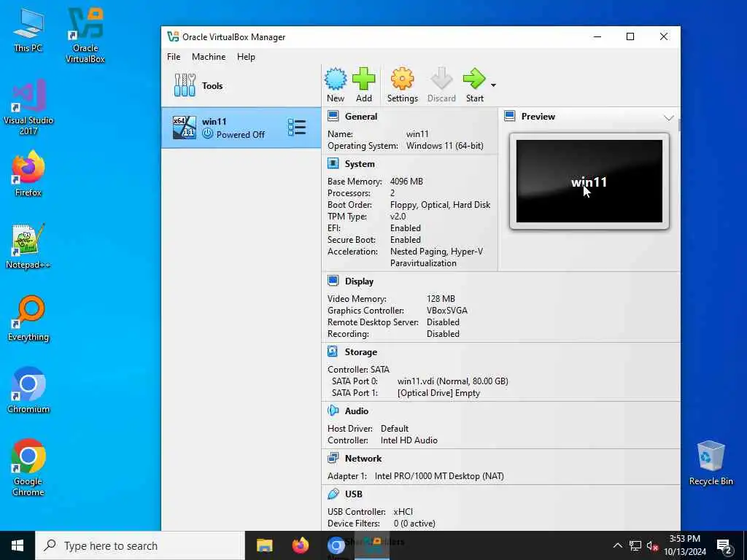Select Oracle VirtualBox desktop shortcut
The height and width of the screenshot is (560, 747).
(x=85, y=35)
